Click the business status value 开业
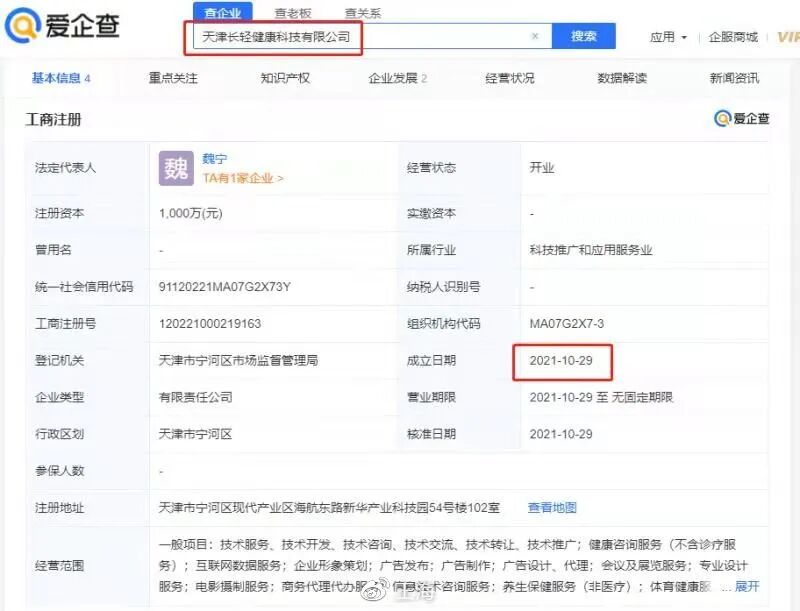 pos(542,168)
